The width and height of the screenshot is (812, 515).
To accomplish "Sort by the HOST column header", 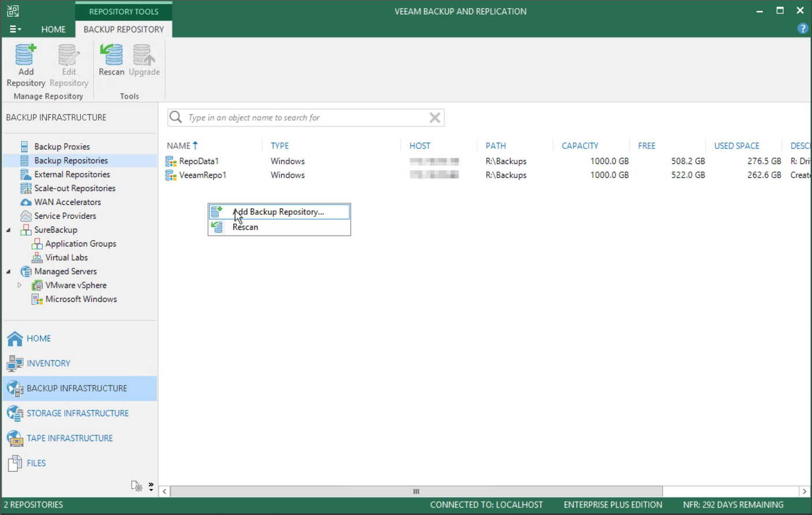I will point(420,146).
